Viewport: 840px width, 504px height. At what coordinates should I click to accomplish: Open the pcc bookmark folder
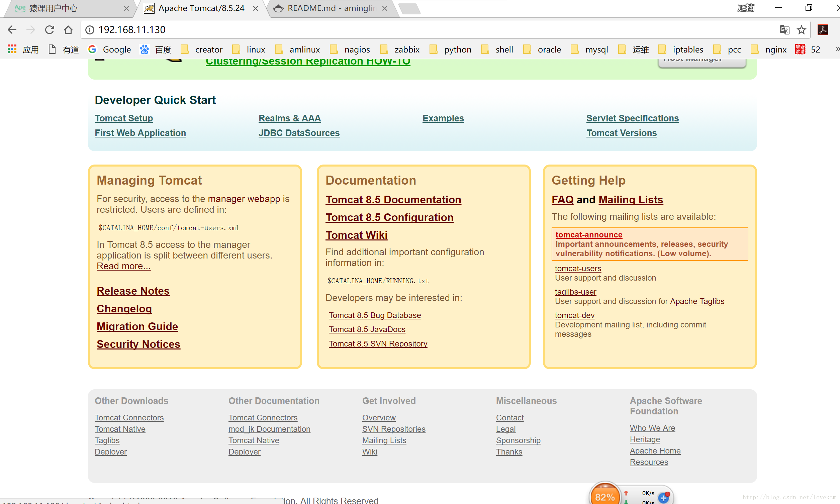coord(727,49)
